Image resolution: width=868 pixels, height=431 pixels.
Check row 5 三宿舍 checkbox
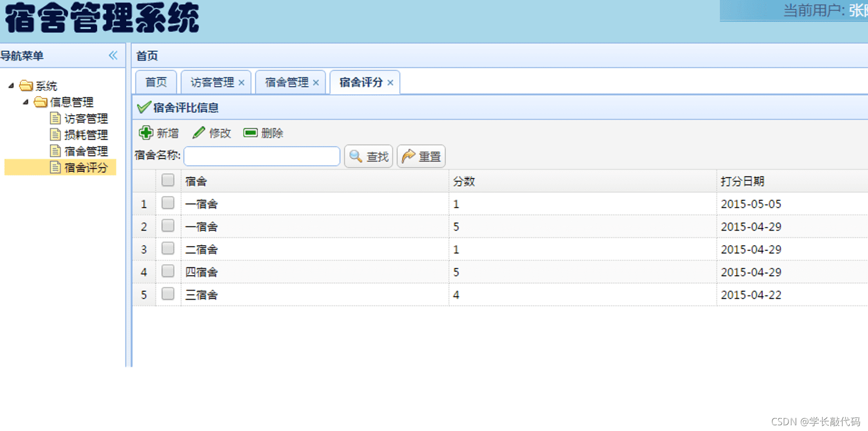[x=168, y=294]
